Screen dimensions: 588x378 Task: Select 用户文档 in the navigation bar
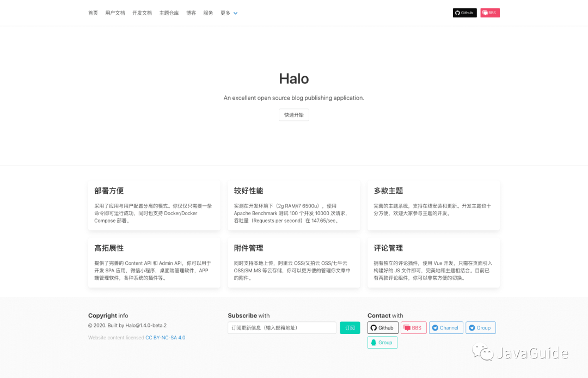(x=115, y=13)
